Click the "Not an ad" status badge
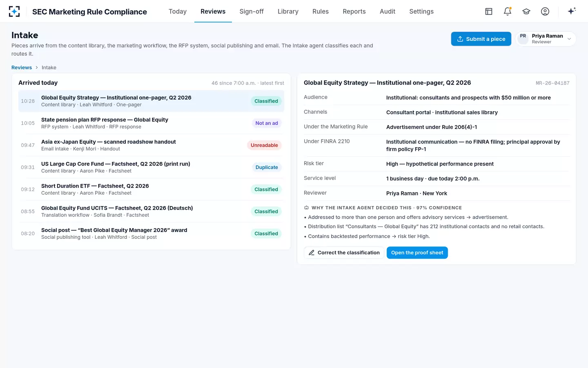Viewport: 588px width, 368px height. tap(267, 123)
